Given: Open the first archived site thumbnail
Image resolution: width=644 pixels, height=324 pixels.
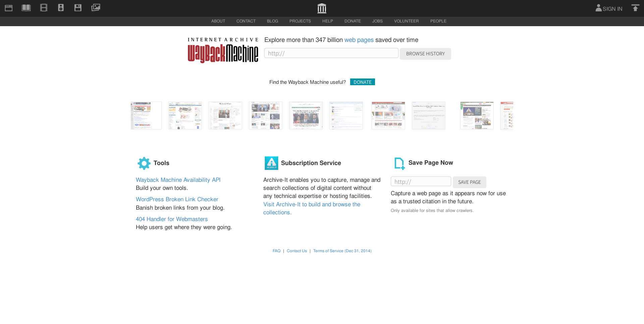Looking at the screenshot, I should click(x=146, y=116).
